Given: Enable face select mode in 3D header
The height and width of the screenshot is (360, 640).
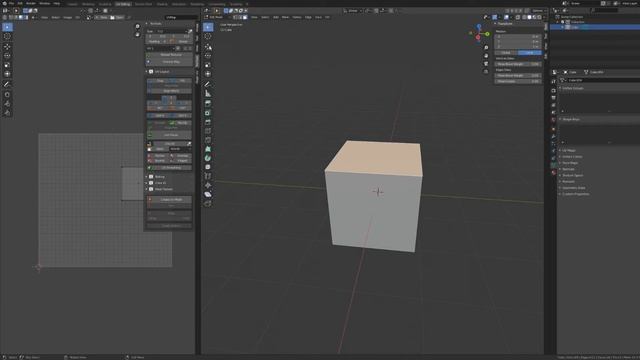Looking at the screenshot, I should click(245, 17).
